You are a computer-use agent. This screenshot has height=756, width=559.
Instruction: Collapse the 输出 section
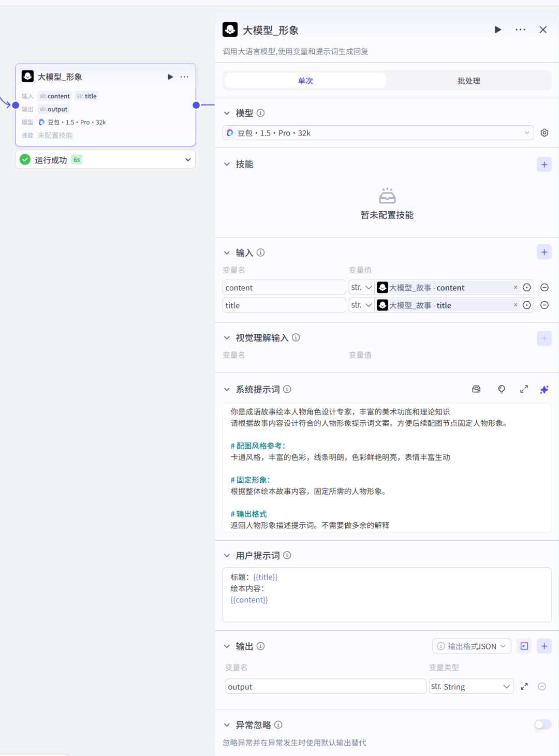227,646
